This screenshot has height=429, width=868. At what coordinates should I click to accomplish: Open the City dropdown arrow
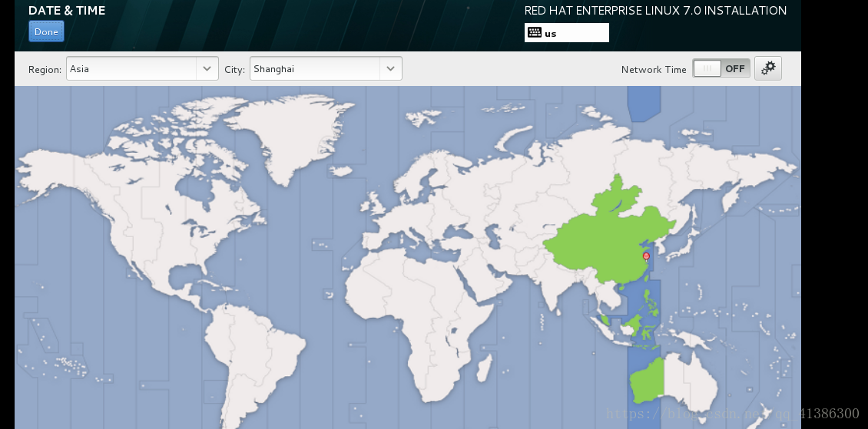[x=391, y=68]
